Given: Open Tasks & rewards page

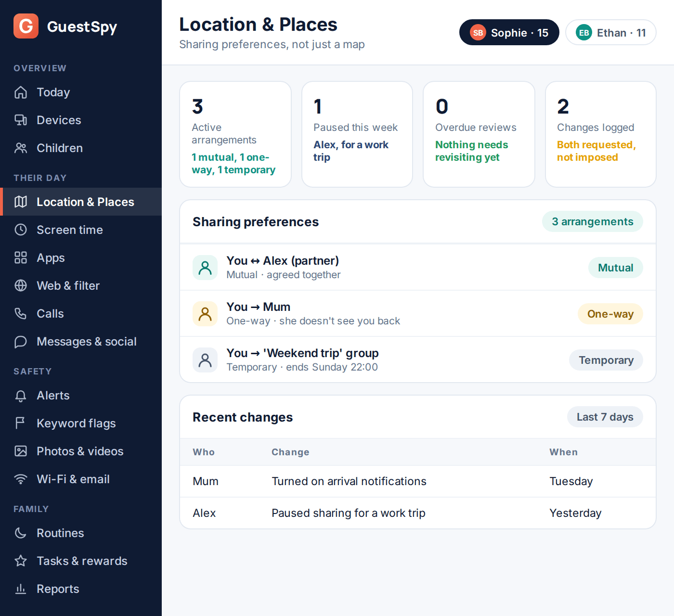Looking at the screenshot, I should pyautogui.click(x=81, y=561).
